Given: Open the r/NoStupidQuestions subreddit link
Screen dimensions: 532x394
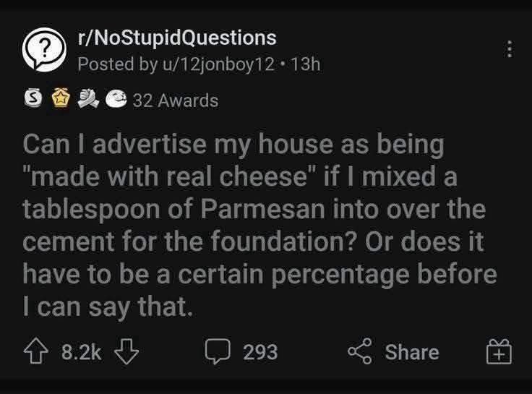Looking at the screenshot, I should pyautogui.click(x=176, y=37).
